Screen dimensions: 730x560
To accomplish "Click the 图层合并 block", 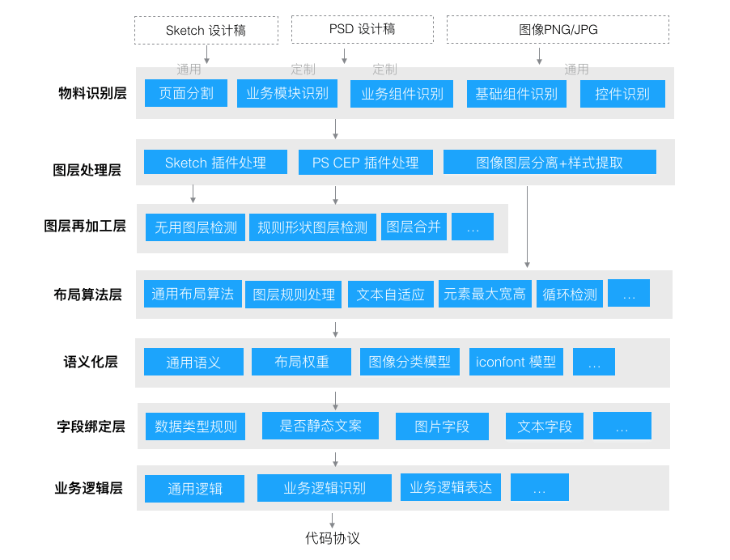I will coord(414,227).
